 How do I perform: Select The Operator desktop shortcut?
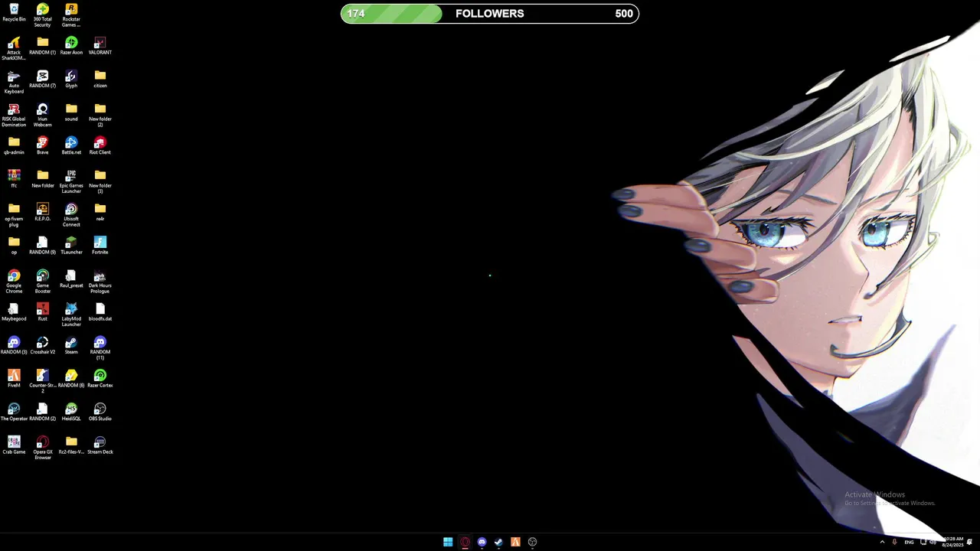point(14,412)
